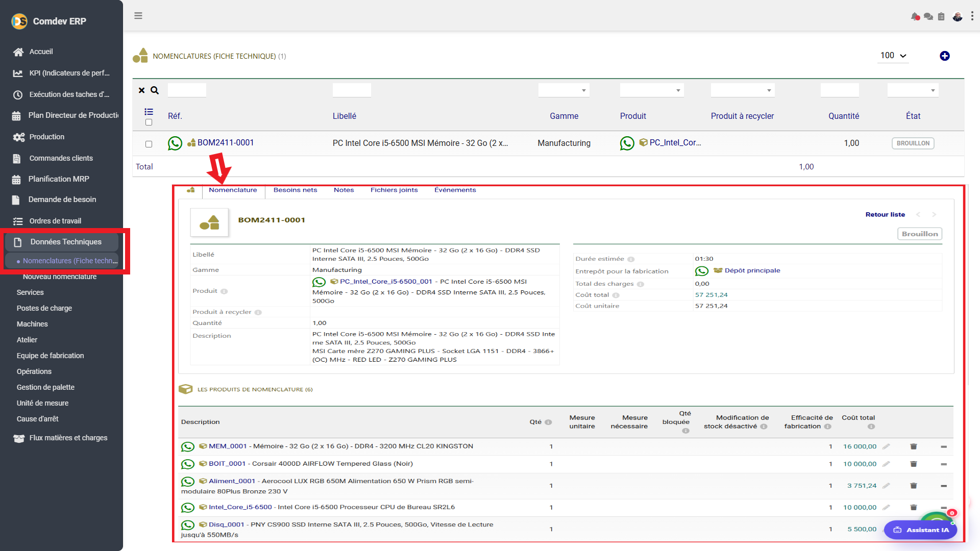Edit MEM_0001 line with pencil icon
Image resolution: width=980 pixels, height=551 pixels.
[x=887, y=447]
